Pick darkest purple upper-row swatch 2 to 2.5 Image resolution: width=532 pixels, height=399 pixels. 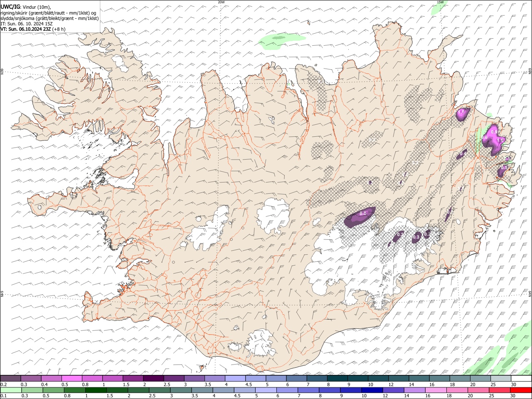[153, 378]
